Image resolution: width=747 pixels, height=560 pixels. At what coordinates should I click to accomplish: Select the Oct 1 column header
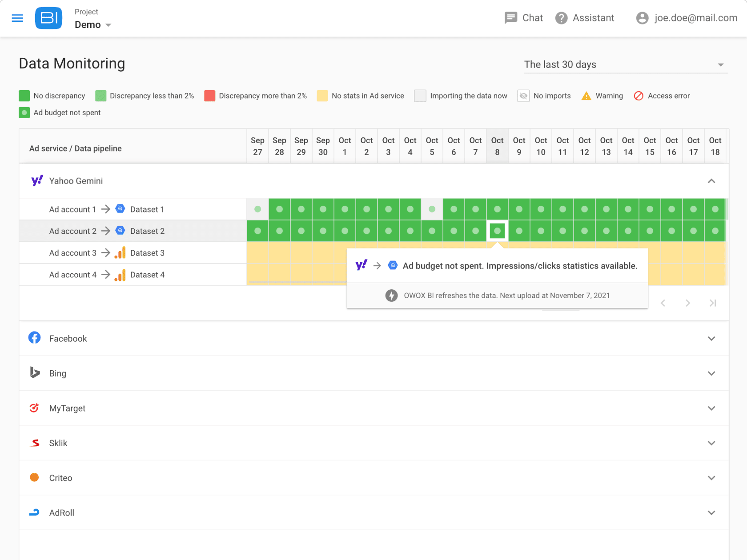(x=345, y=146)
